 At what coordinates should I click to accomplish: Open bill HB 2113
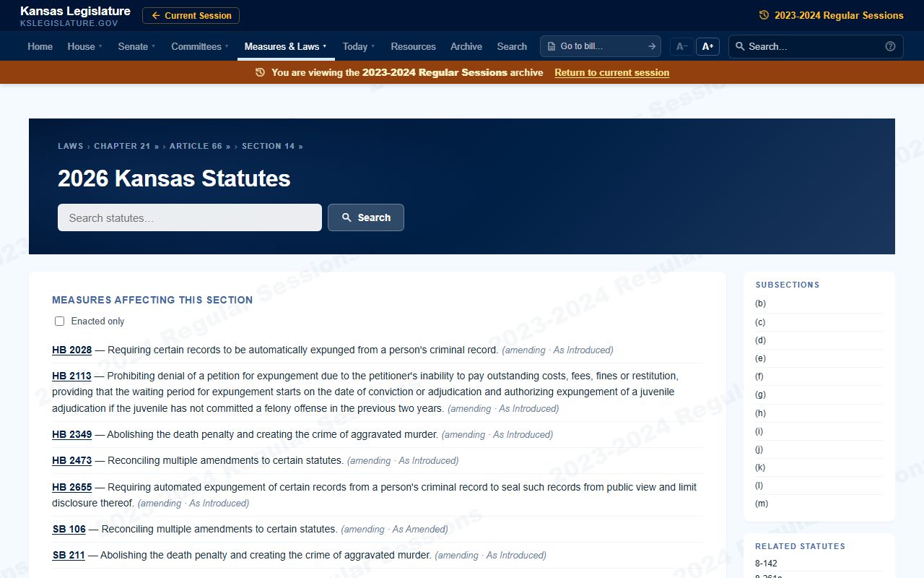pos(72,376)
